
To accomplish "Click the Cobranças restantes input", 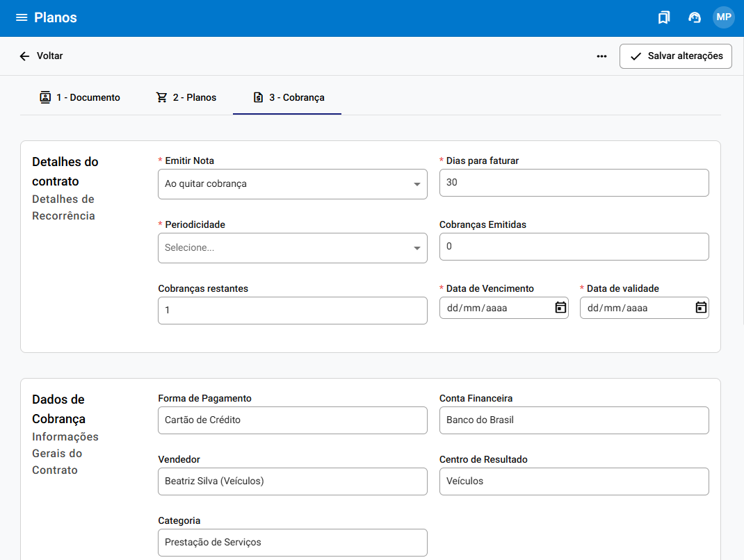I will 293,311.
